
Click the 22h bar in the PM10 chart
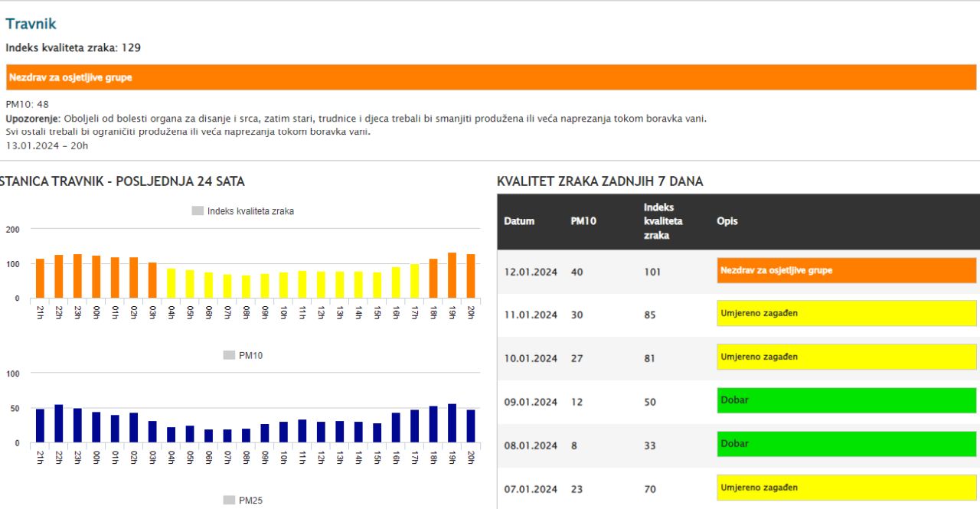(x=59, y=423)
